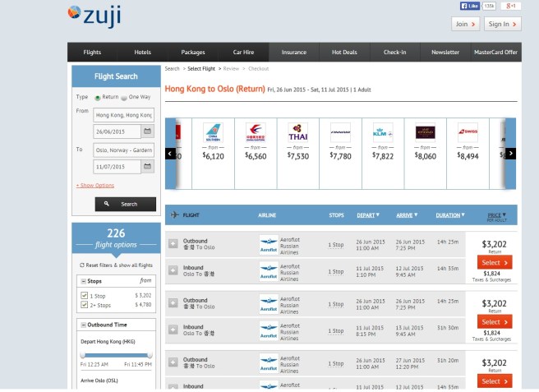Uncheck the 1 Stop filter
The image size is (539, 392).
[84, 294]
